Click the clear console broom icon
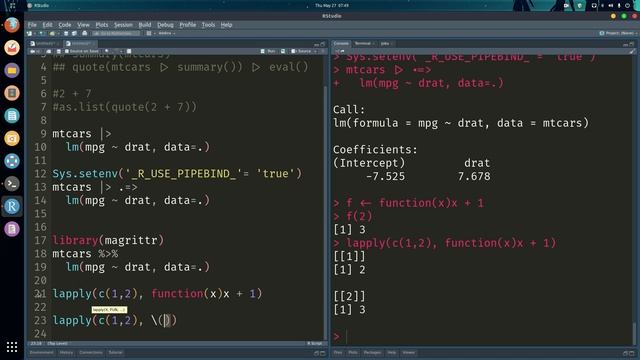This screenshot has height=360, width=640. click(632, 51)
